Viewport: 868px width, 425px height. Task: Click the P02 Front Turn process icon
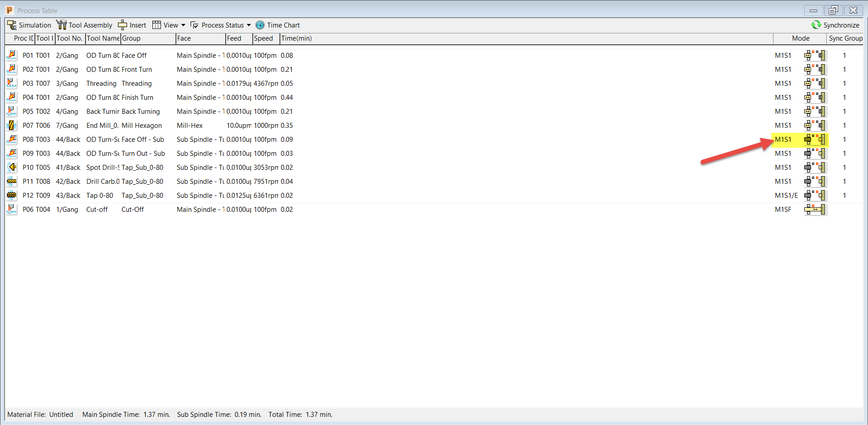[x=12, y=69]
